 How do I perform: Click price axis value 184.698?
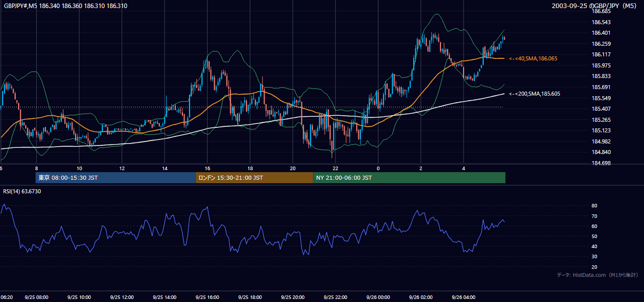(x=601, y=163)
